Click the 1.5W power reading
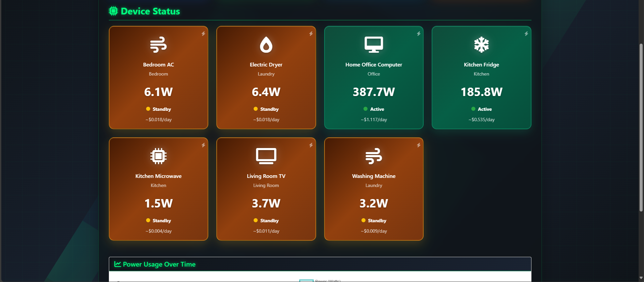This screenshot has width=644, height=282. pyautogui.click(x=158, y=203)
